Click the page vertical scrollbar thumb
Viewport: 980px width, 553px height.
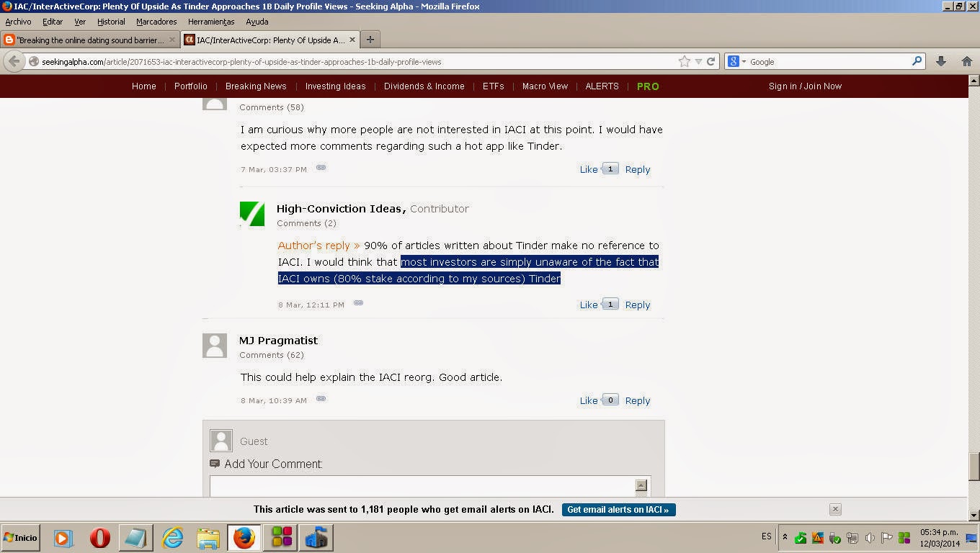click(974, 466)
